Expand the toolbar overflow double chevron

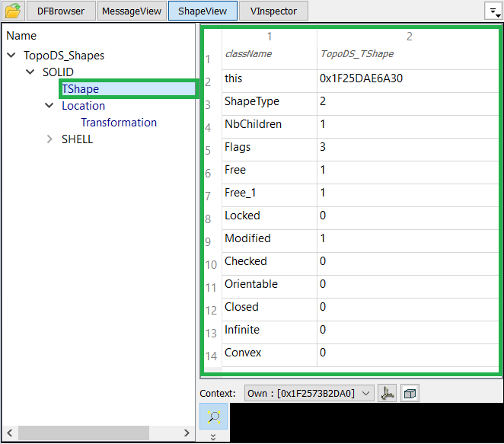pyautogui.click(x=213, y=437)
